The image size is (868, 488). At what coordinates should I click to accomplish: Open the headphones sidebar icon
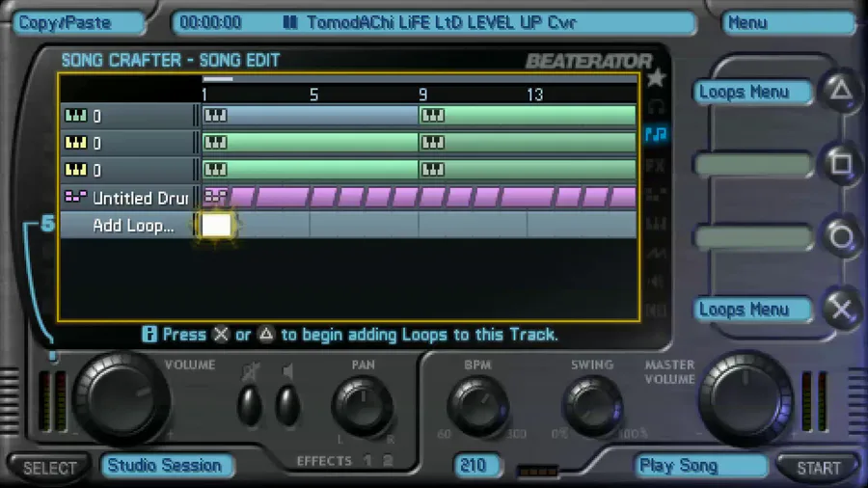pos(656,106)
